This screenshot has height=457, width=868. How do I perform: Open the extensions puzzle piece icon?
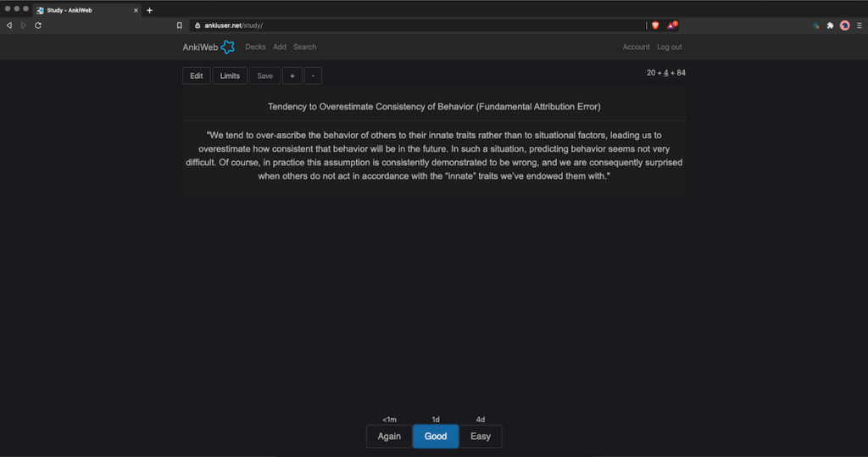[x=830, y=25]
